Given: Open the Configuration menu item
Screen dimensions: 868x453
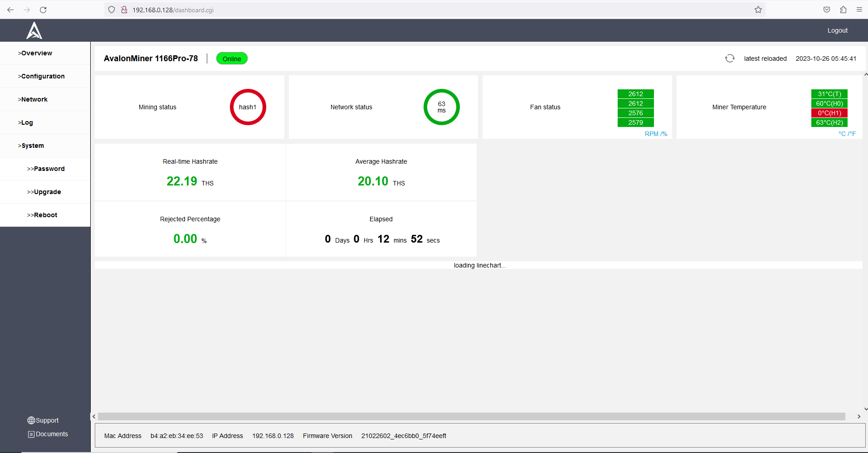Looking at the screenshot, I should coord(45,76).
